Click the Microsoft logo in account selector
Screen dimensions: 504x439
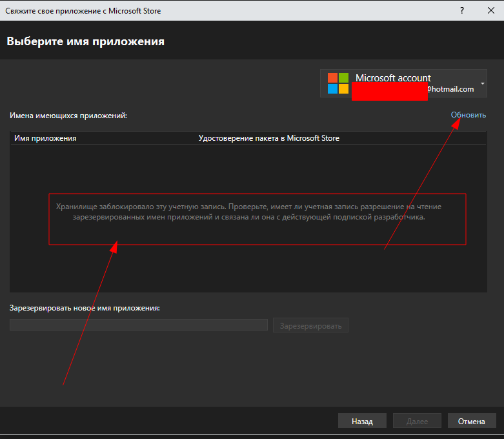click(338, 83)
